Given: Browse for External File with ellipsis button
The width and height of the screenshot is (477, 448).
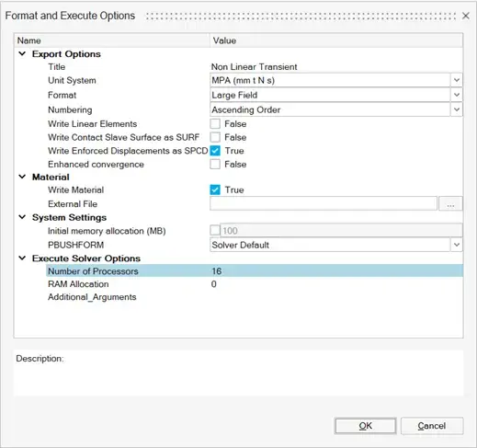Looking at the screenshot, I should (450, 204).
